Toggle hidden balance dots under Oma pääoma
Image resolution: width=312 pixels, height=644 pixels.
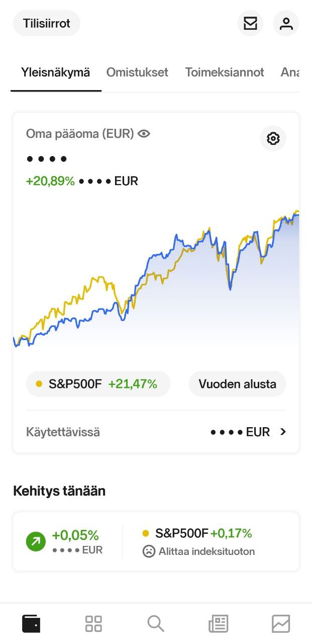coord(47,158)
